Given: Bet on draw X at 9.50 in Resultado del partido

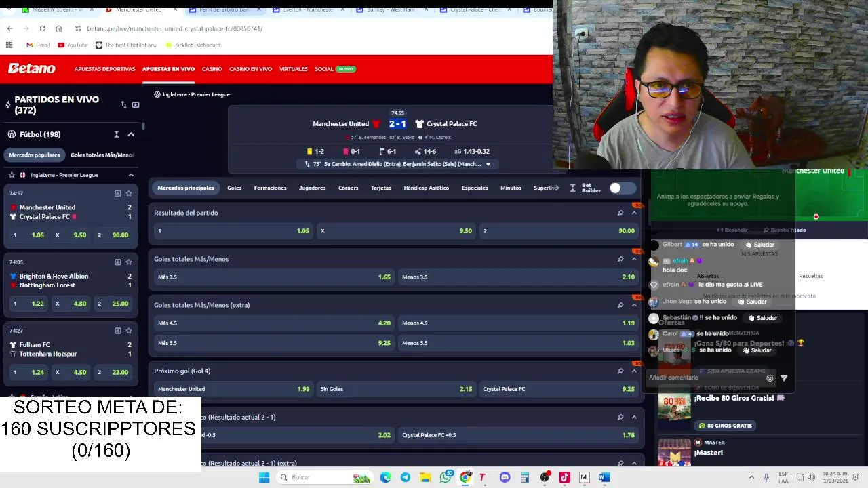Looking at the screenshot, I should 396,231.
